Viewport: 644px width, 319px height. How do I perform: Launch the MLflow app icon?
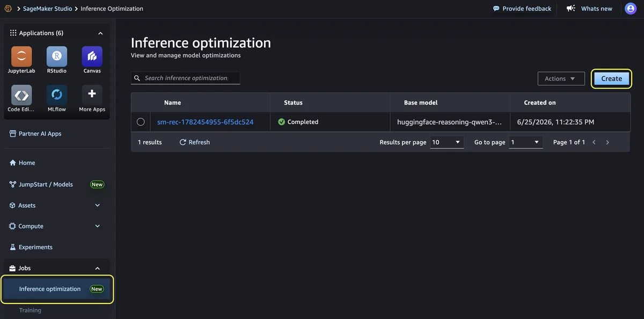tap(57, 95)
